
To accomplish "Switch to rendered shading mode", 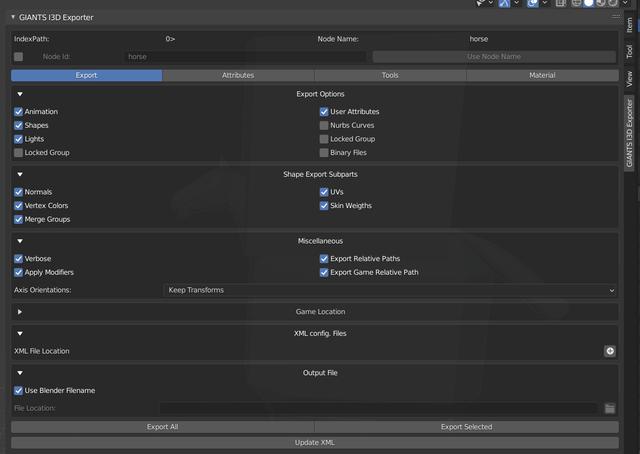I will tap(613, 3).
